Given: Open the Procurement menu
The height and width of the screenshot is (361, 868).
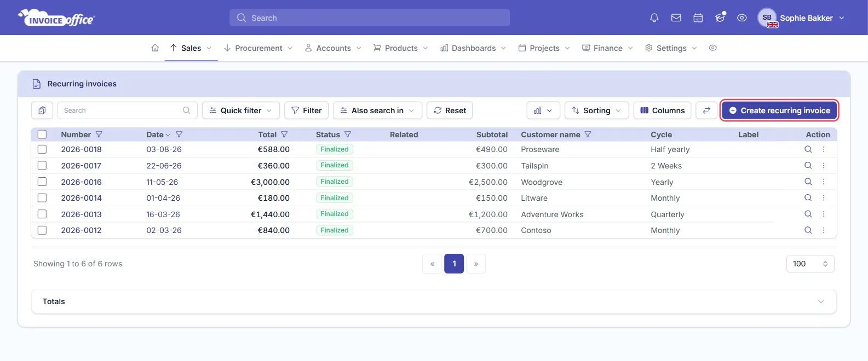Looking at the screenshot, I should (x=258, y=48).
